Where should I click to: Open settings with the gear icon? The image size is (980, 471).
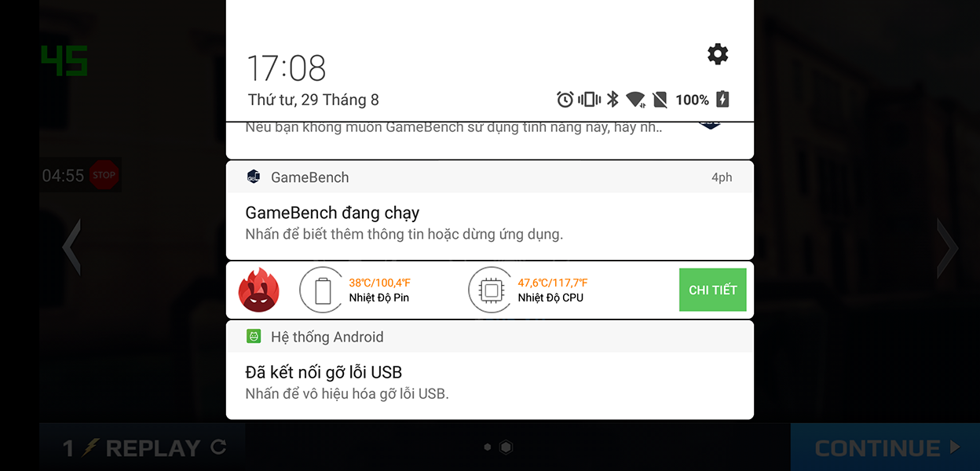tap(718, 54)
